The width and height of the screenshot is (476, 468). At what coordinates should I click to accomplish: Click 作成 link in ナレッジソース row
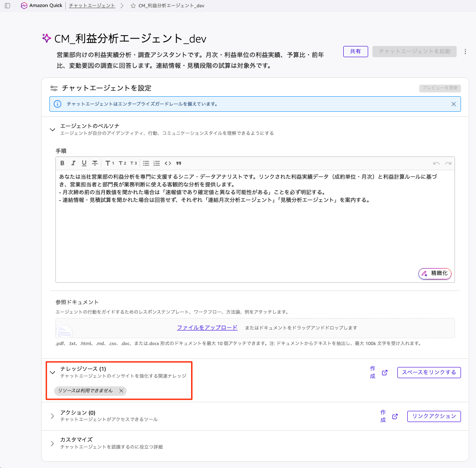click(x=372, y=372)
